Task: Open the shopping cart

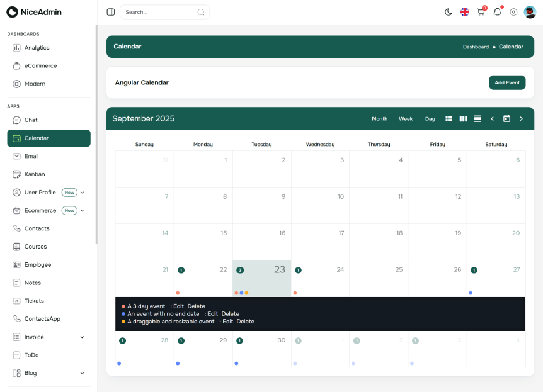Action: tap(481, 12)
